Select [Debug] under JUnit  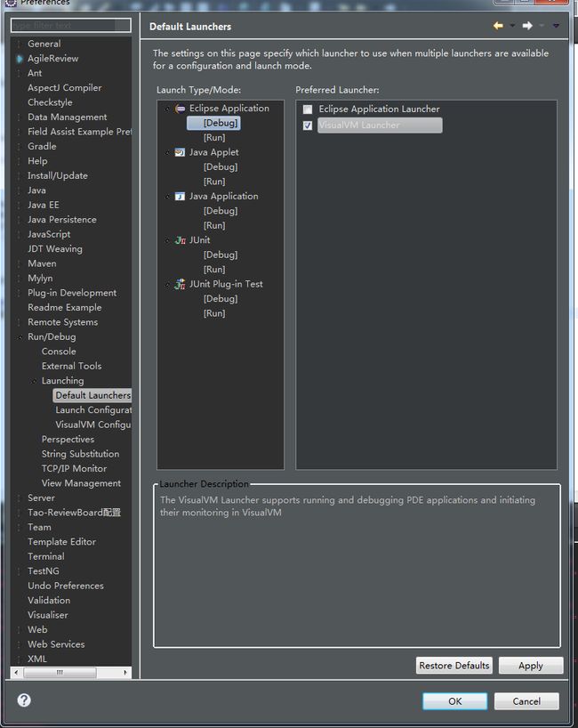pyautogui.click(x=221, y=255)
